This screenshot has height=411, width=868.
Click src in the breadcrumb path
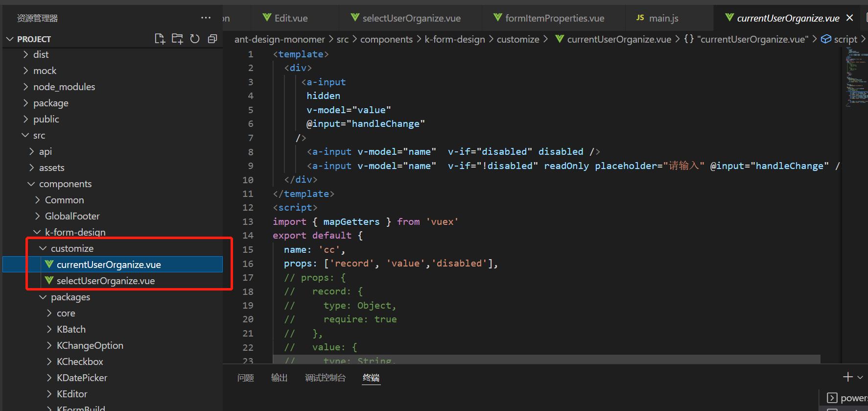point(343,39)
